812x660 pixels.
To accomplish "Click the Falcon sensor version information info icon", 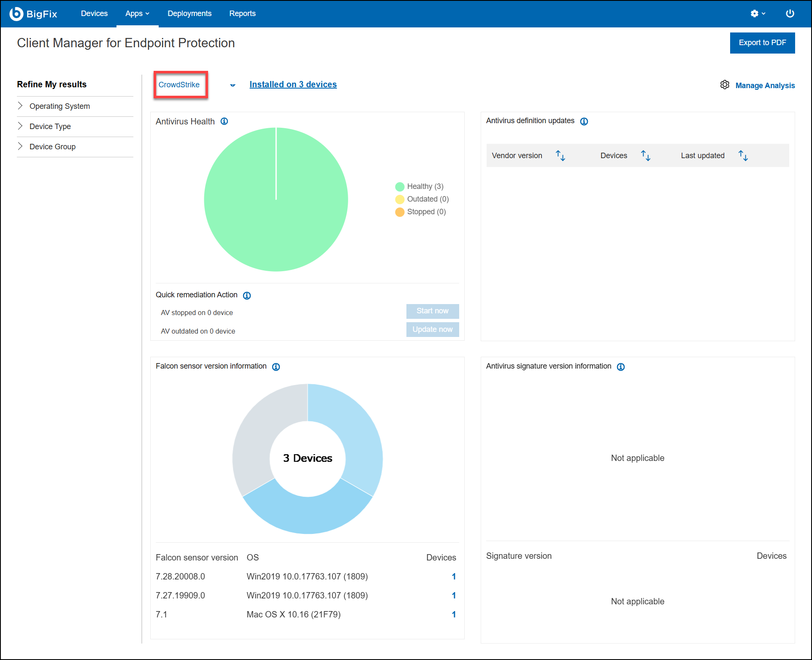I will tap(276, 366).
